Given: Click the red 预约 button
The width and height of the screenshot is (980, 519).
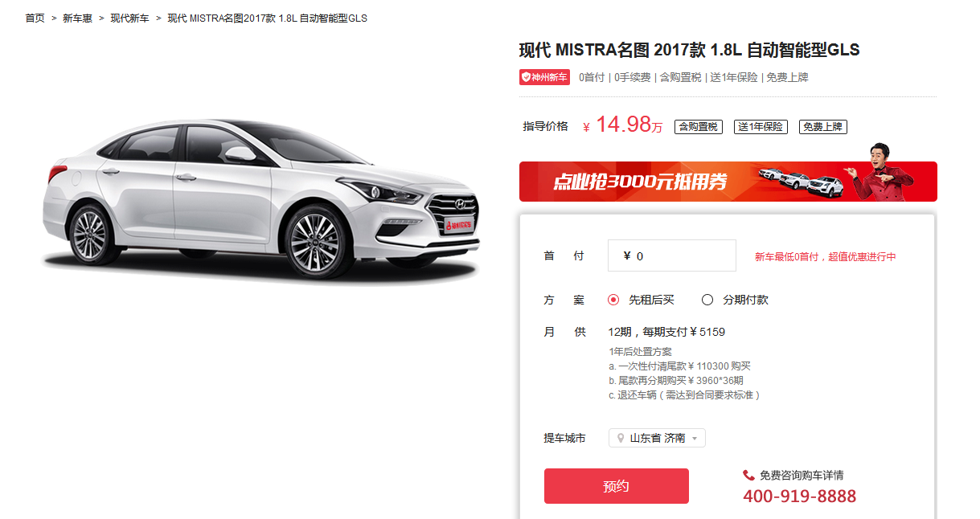Looking at the screenshot, I should [616, 486].
